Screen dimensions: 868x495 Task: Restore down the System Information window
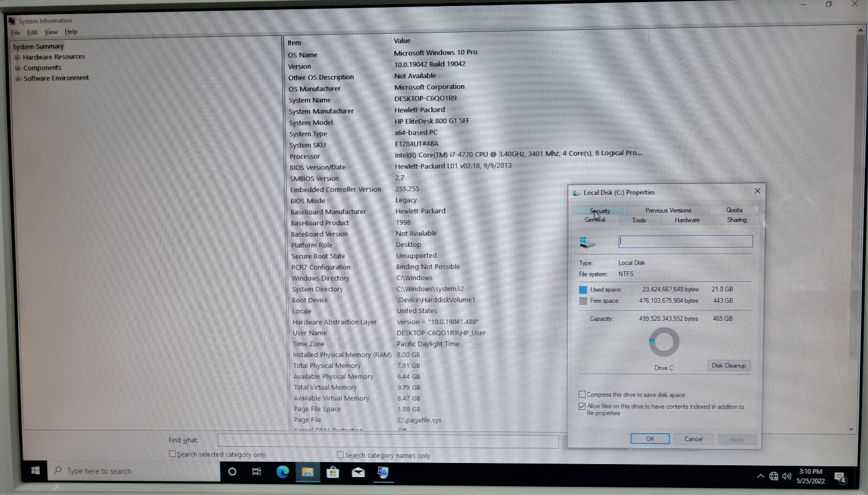[828, 4]
